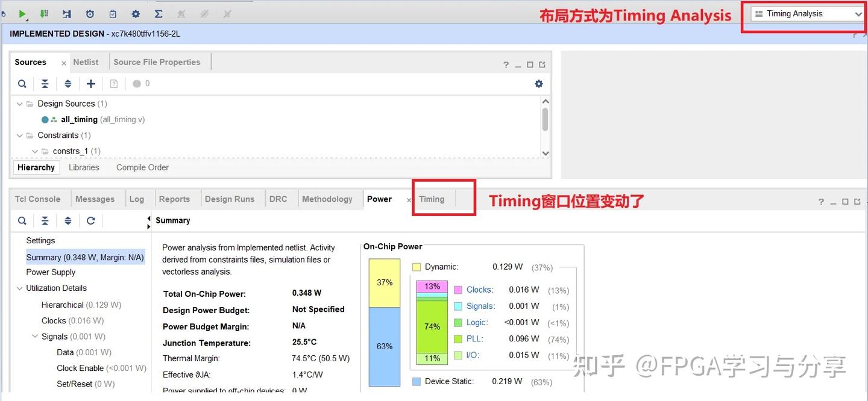Expand the Design Sources tree node
Screen dimensions: 868x401
[x=19, y=103]
